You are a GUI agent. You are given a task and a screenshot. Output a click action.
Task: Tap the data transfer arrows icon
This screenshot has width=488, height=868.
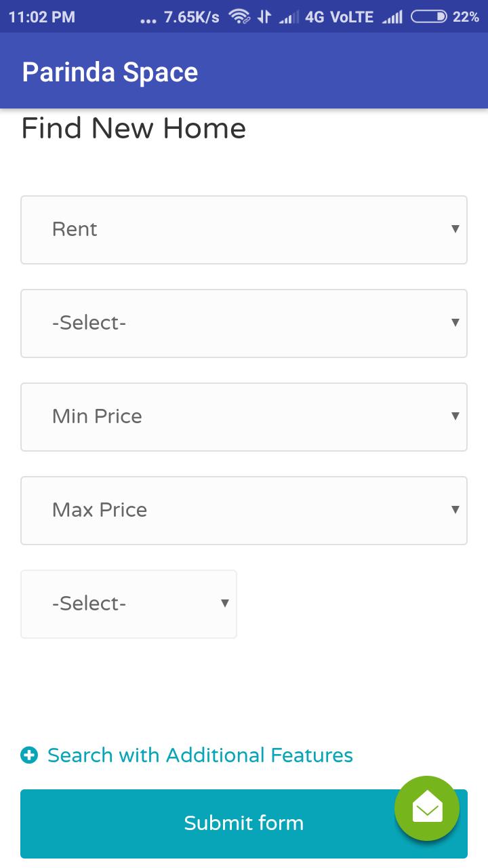coord(264,17)
